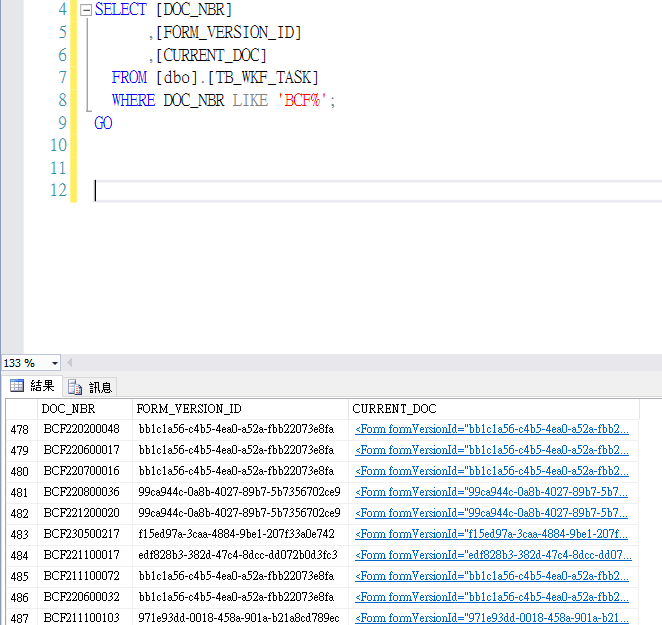Select FORM_VERSION_ID cell 971e93dd-0018-458a-901a-b21a8cd789ec
The height and width of the screenshot is (625, 662).
(240, 617)
